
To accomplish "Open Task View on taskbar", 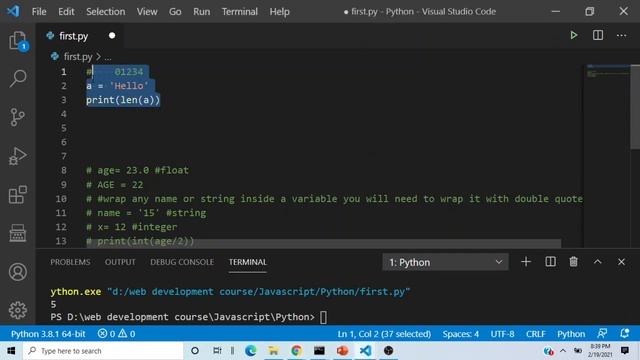I will pos(218,351).
